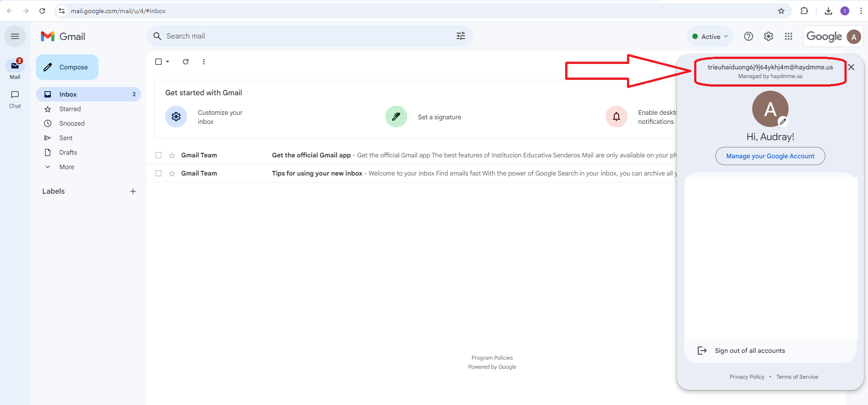This screenshot has height=405, width=868.
Task: Click Manage your Google Account button
Action: pyautogui.click(x=770, y=156)
